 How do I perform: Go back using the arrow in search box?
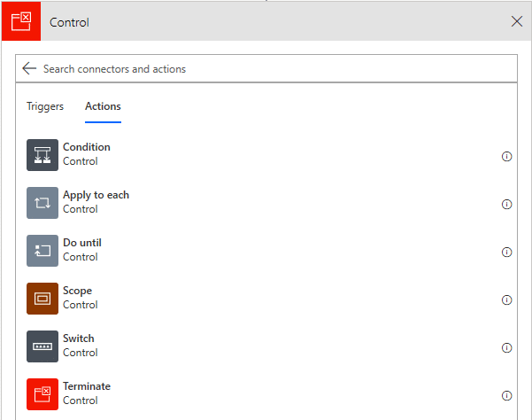pyautogui.click(x=29, y=68)
